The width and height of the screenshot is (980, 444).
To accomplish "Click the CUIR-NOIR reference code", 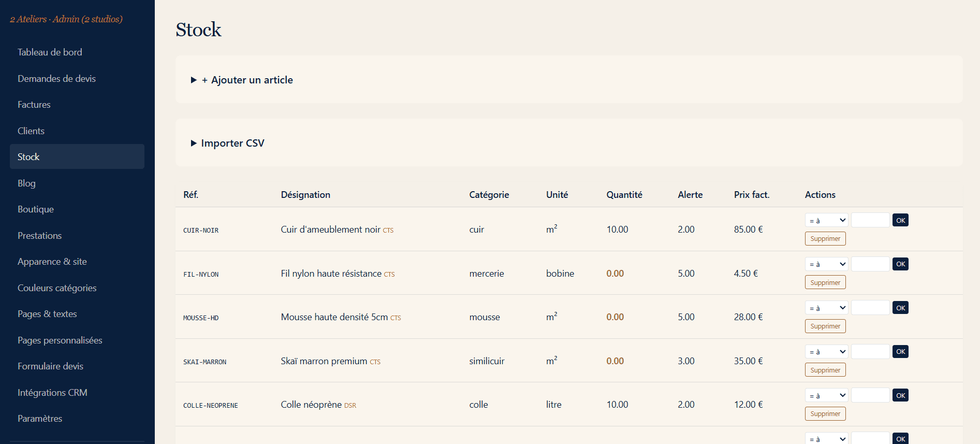I will [201, 231].
